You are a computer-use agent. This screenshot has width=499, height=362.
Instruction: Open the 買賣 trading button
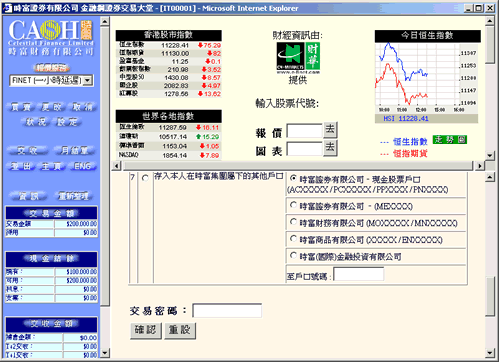click(21, 107)
